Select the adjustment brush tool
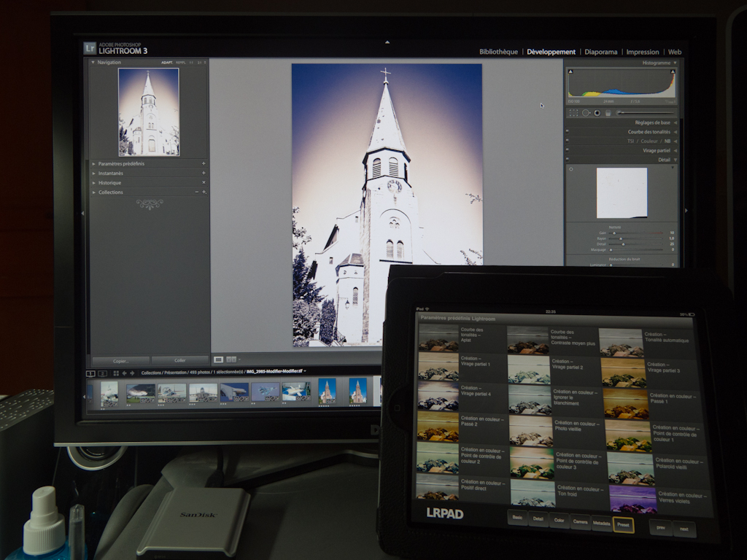 tap(646, 113)
